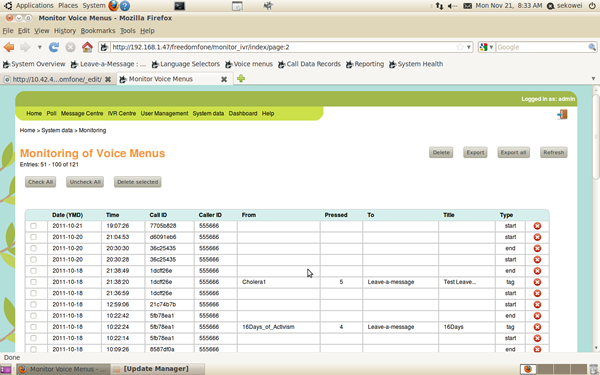The width and height of the screenshot is (600, 375).
Task: Click the search magnifier icon
Action: 592,47
